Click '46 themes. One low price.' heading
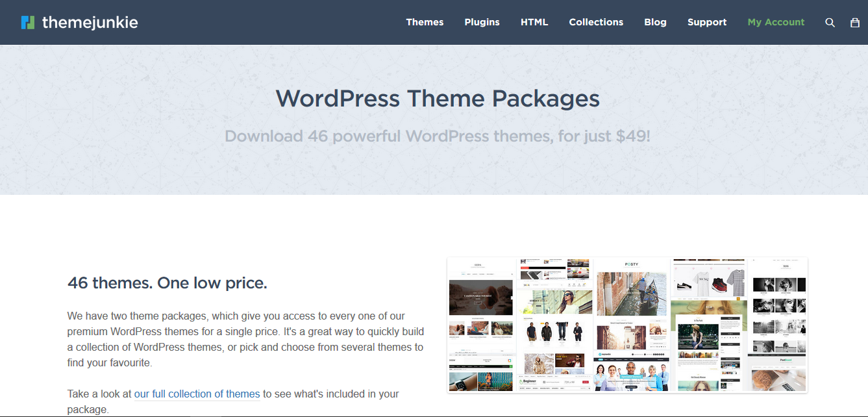868x417 pixels. click(167, 283)
